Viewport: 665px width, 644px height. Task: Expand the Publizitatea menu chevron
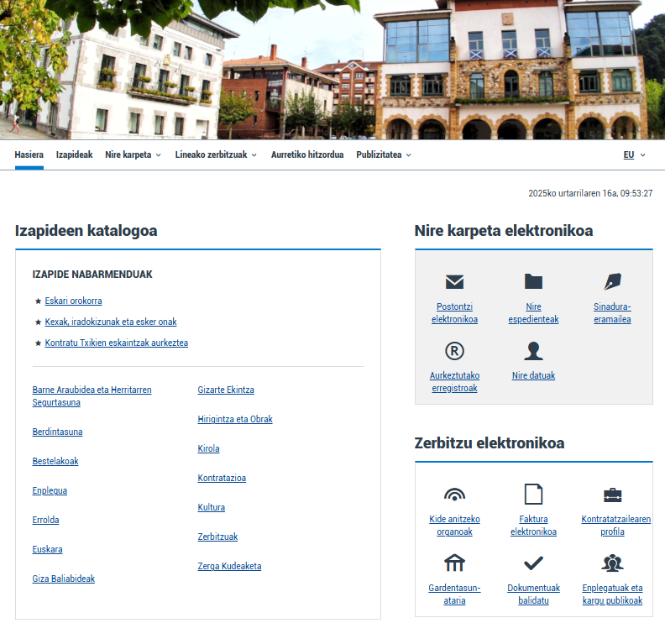tap(408, 155)
